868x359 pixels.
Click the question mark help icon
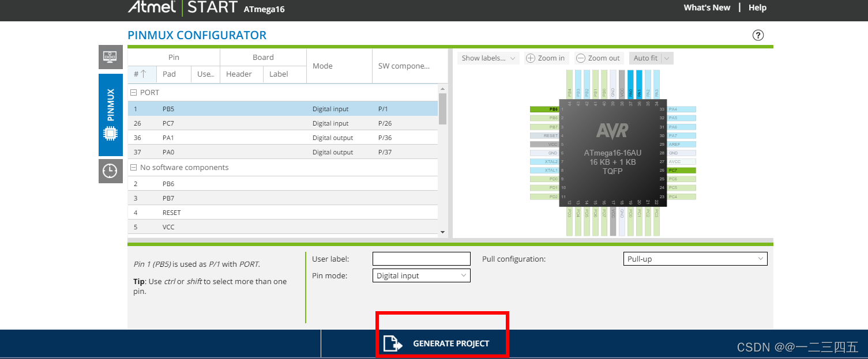[758, 35]
